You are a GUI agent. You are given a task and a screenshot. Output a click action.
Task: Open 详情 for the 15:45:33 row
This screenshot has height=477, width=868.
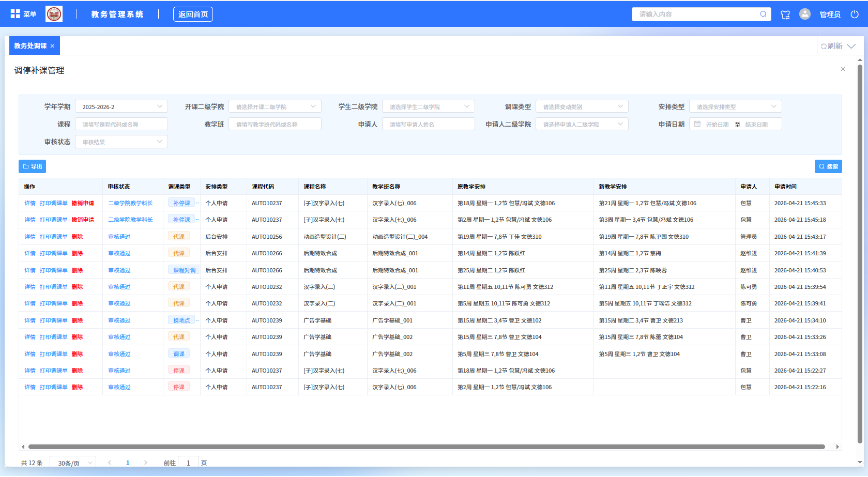coord(30,203)
